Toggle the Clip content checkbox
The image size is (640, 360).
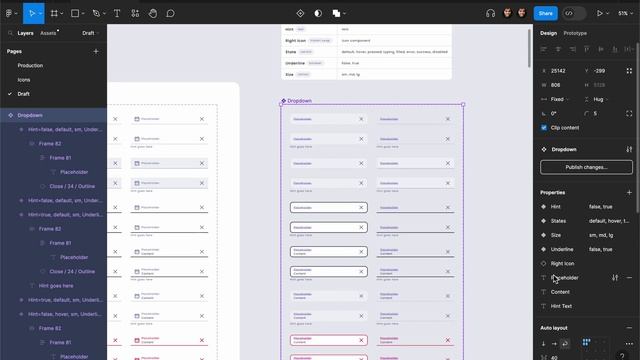[x=544, y=128]
